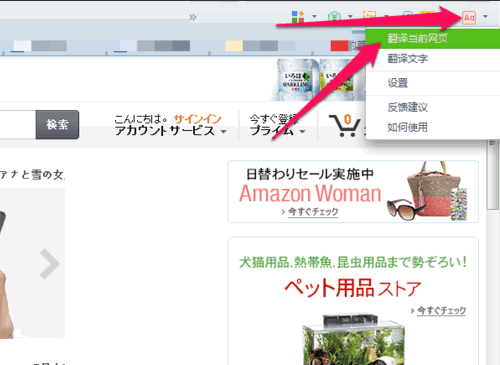Click the Aa translate extension icon
This screenshot has height=365, width=500.
(469, 17)
